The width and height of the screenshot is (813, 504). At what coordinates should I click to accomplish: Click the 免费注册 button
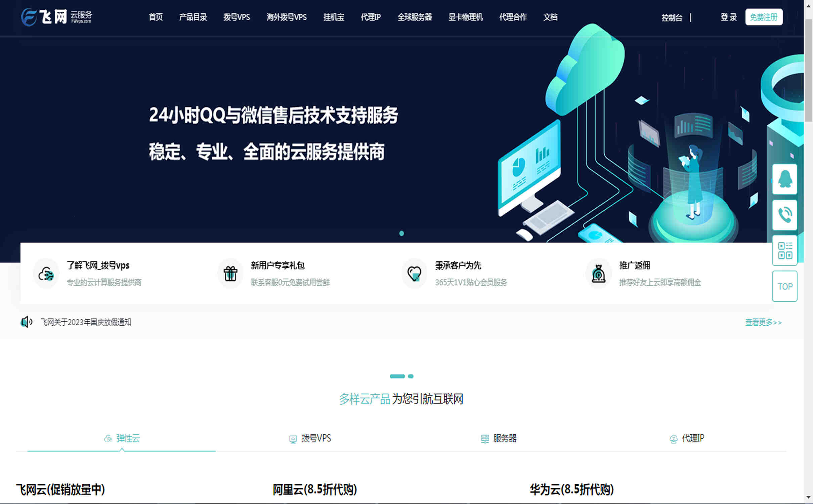point(764,17)
